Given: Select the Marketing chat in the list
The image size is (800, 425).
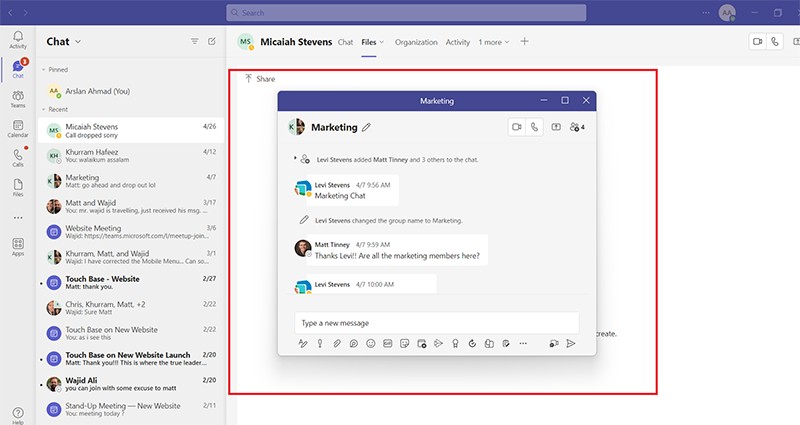Looking at the screenshot, I should 131,181.
